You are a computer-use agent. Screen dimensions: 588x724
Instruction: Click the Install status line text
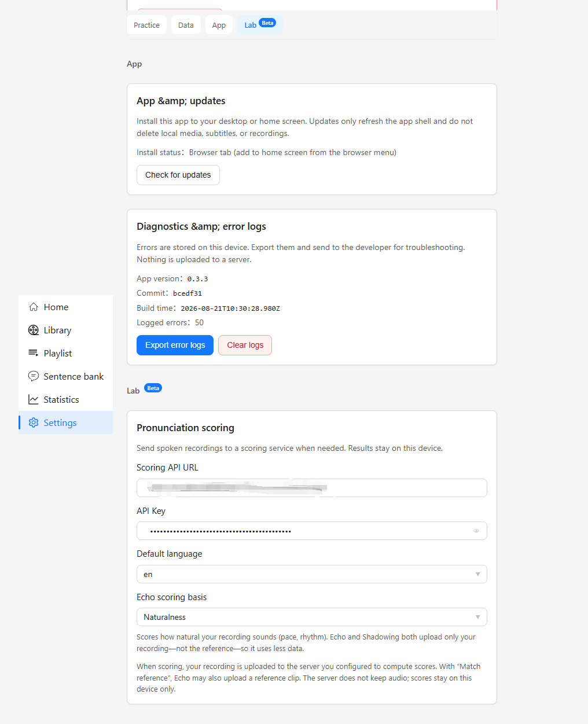(x=266, y=152)
